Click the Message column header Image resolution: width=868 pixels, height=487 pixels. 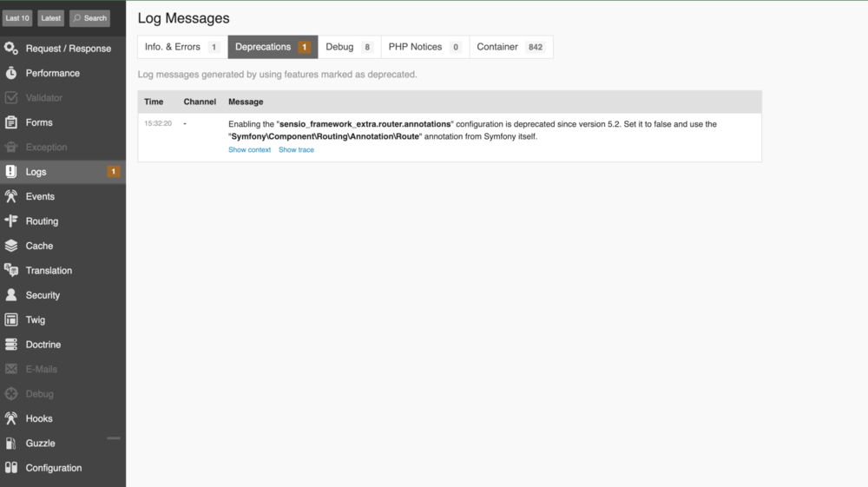pos(246,102)
